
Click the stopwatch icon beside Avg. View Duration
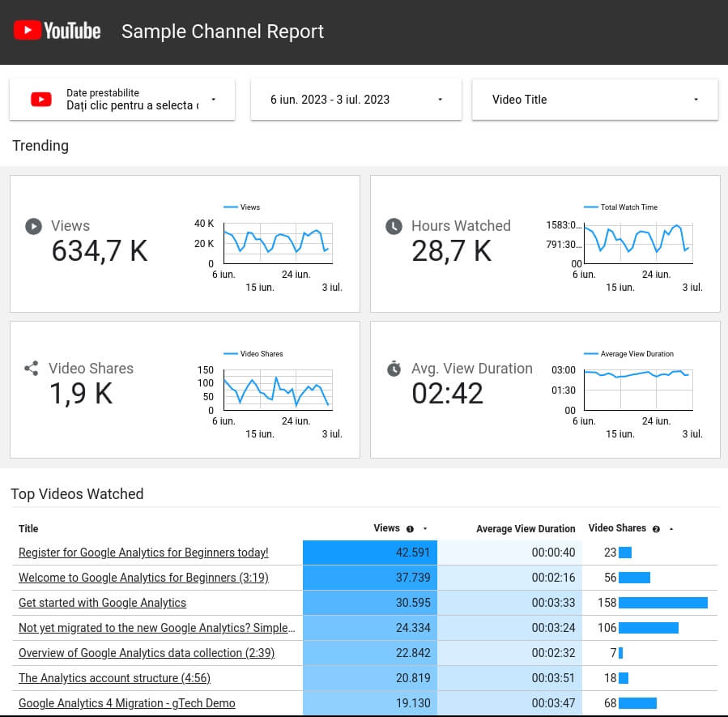[394, 369]
